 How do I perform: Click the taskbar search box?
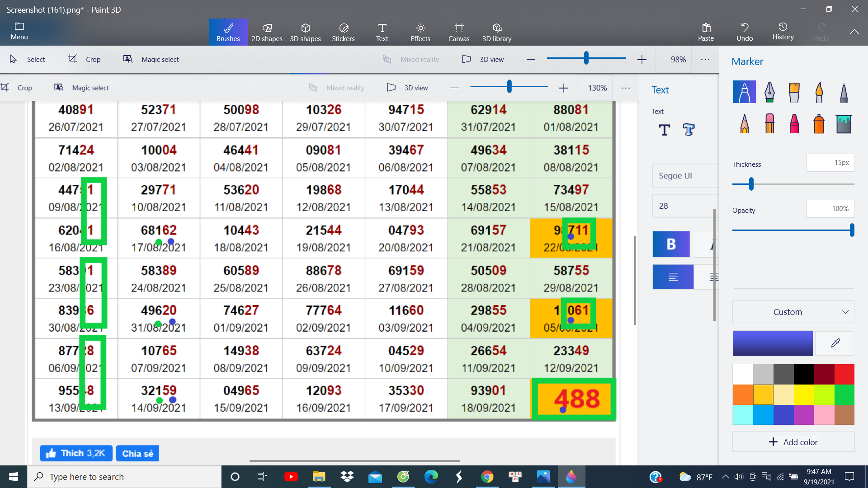click(x=124, y=477)
